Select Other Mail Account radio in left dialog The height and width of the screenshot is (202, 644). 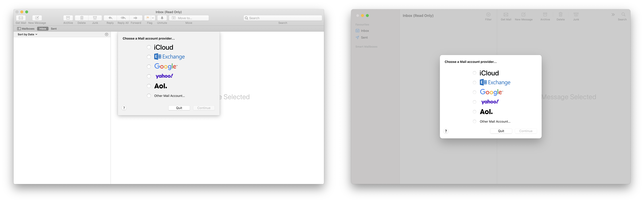[x=149, y=96]
